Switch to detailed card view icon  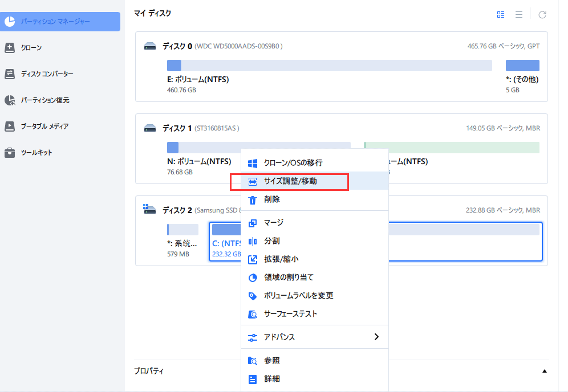501,15
